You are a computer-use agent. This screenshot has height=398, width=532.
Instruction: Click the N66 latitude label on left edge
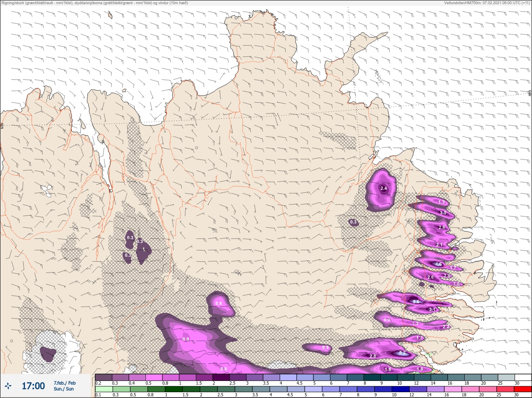[2, 125]
